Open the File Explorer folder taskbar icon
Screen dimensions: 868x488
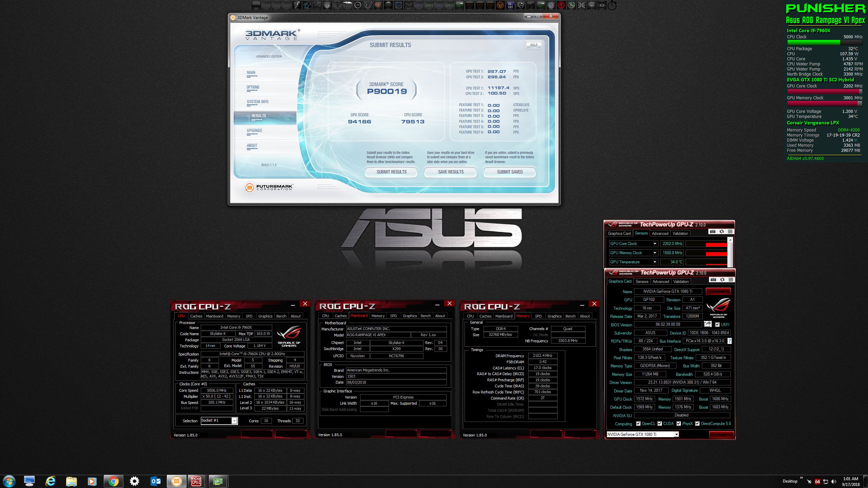[71, 481]
